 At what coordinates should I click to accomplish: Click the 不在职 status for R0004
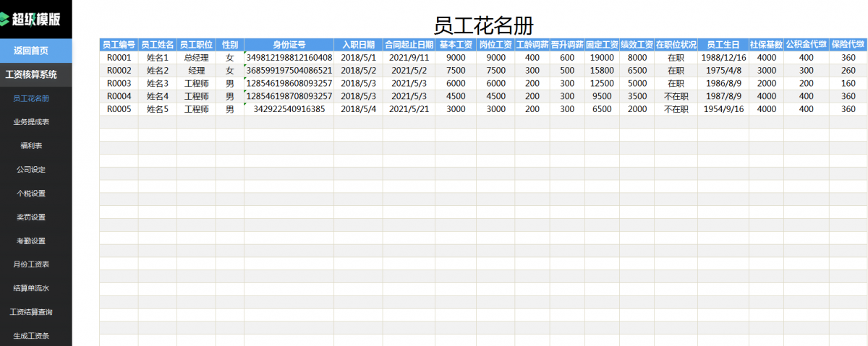coord(676,96)
